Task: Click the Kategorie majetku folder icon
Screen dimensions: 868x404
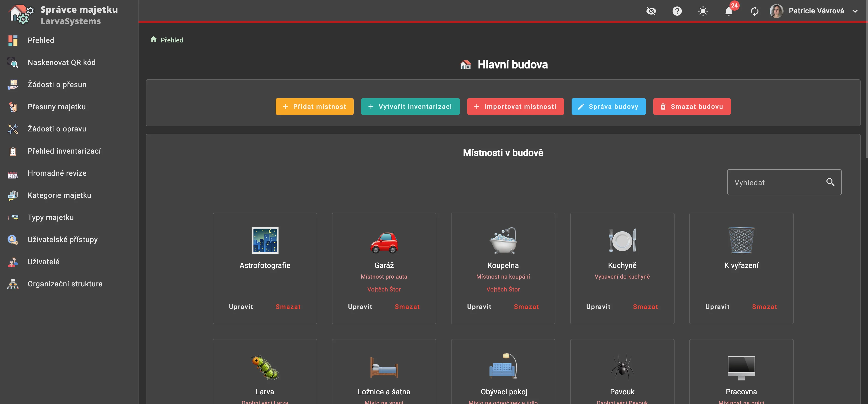Action: tap(12, 196)
